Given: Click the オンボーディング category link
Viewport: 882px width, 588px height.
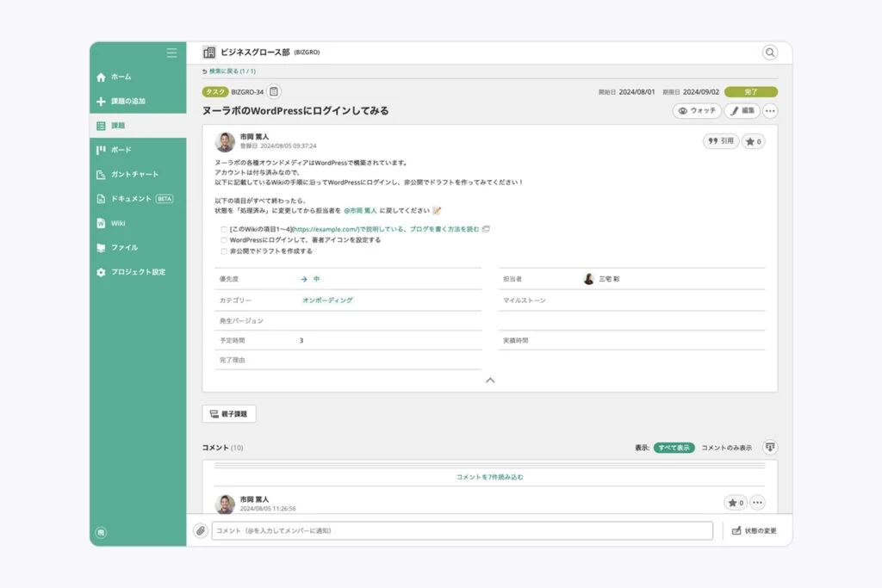Looking at the screenshot, I should coord(327,300).
